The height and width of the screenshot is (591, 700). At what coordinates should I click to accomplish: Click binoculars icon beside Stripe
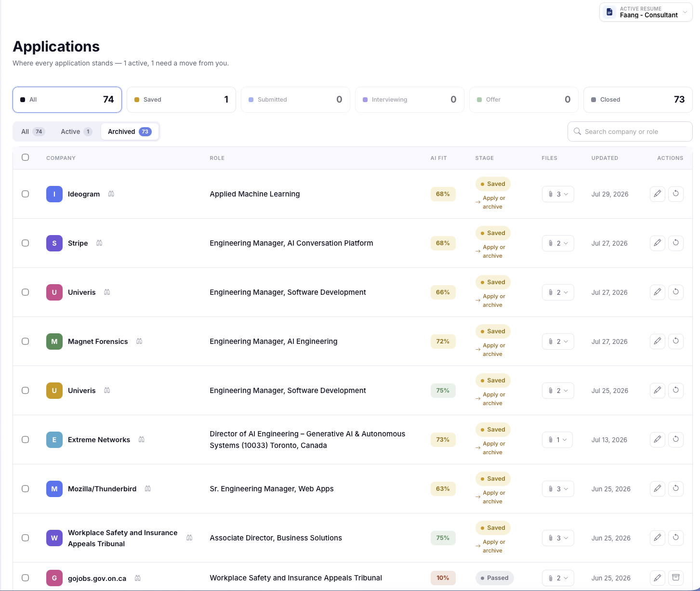(99, 243)
